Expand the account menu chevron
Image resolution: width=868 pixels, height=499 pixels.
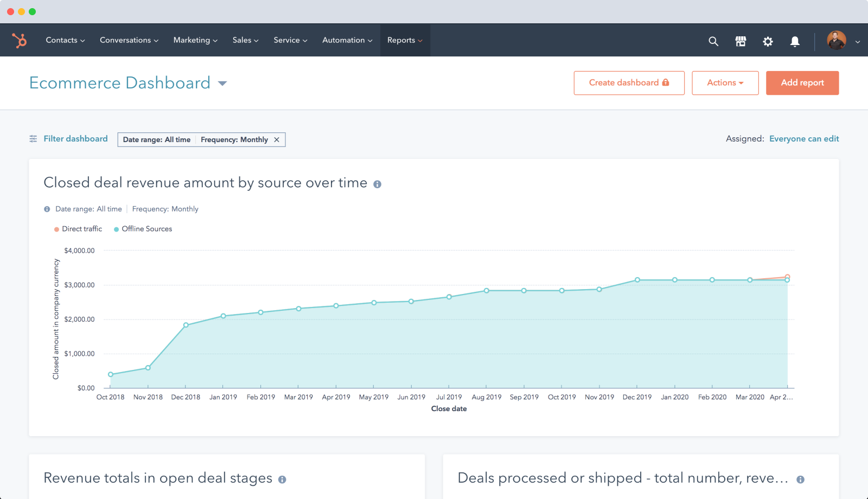point(858,42)
